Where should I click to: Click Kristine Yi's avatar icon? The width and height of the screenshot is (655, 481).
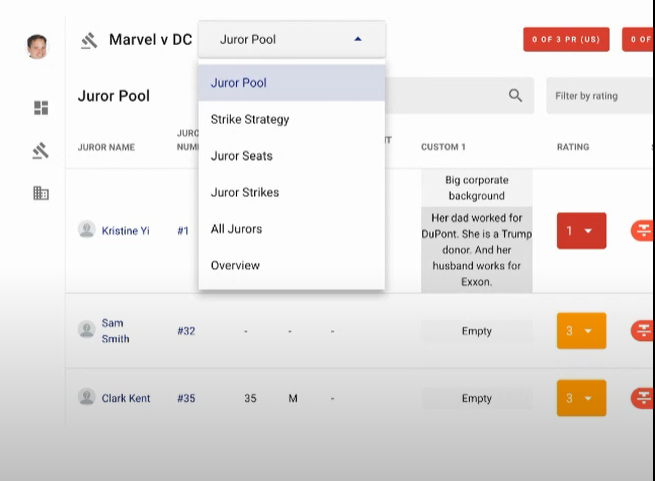pyautogui.click(x=86, y=229)
